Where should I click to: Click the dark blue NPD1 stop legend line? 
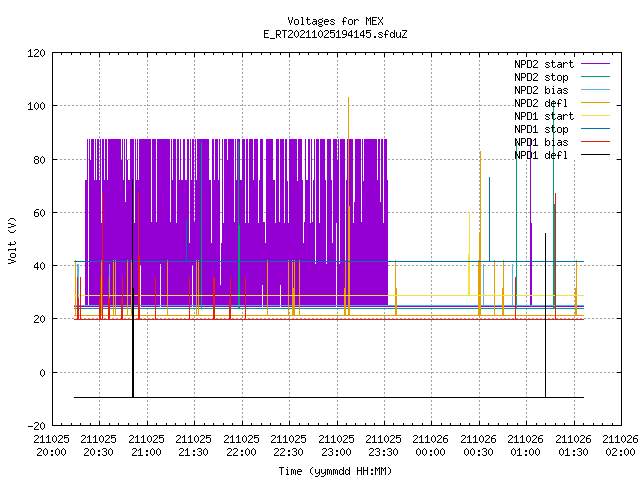[x=596, y=129]
